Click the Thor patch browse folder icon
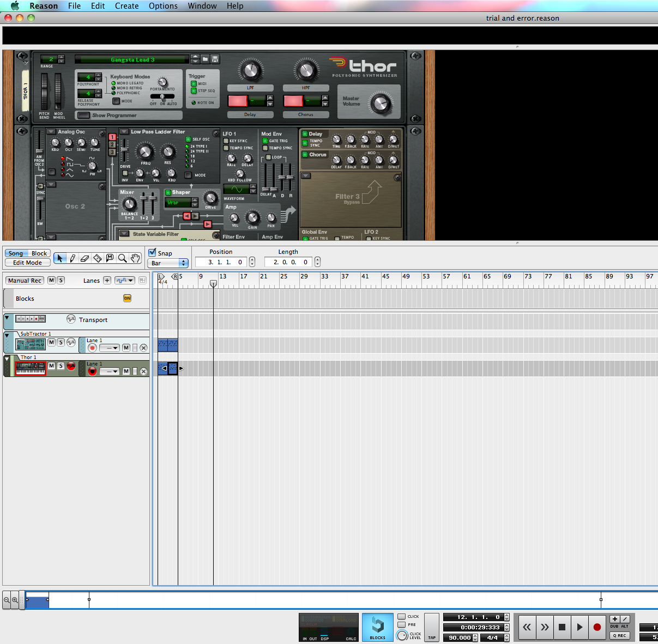This screenshot has width=658, height=644. click(x=205, y=59)
